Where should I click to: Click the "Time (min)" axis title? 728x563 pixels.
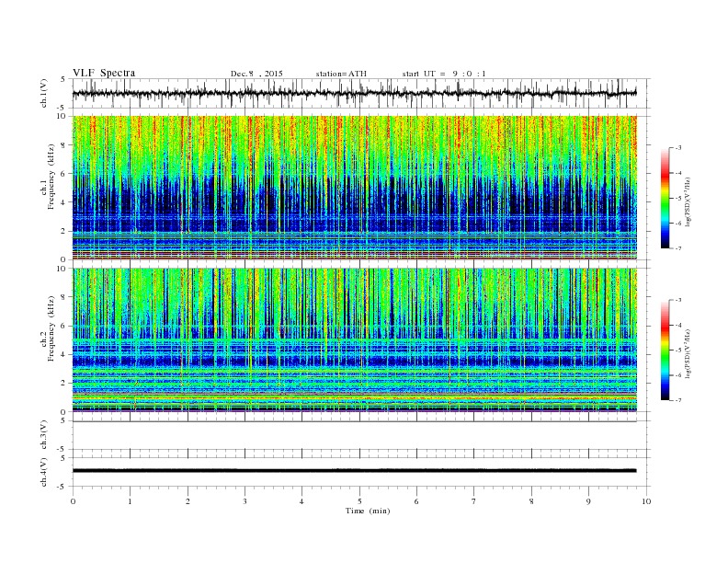[368, 511]
